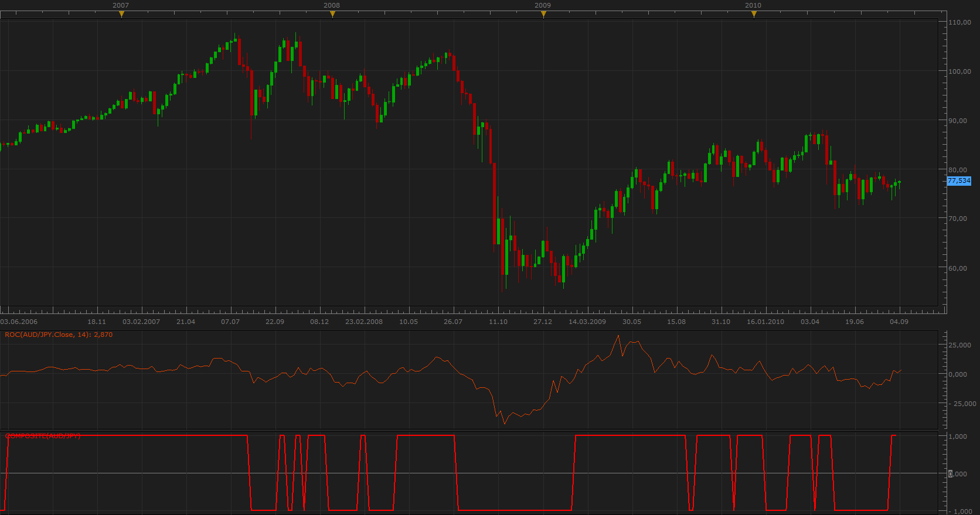Click the 03.06.2006 date label
This screenshot has width=980, height=515.
19,322
